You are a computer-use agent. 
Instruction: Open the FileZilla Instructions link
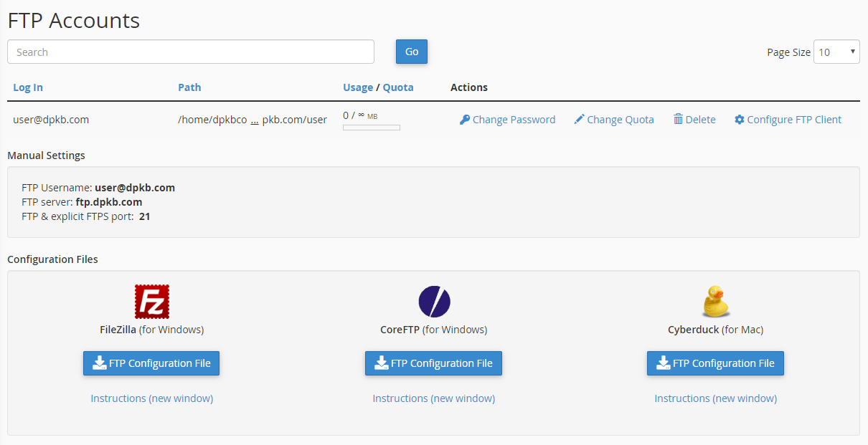pos(151,398)
